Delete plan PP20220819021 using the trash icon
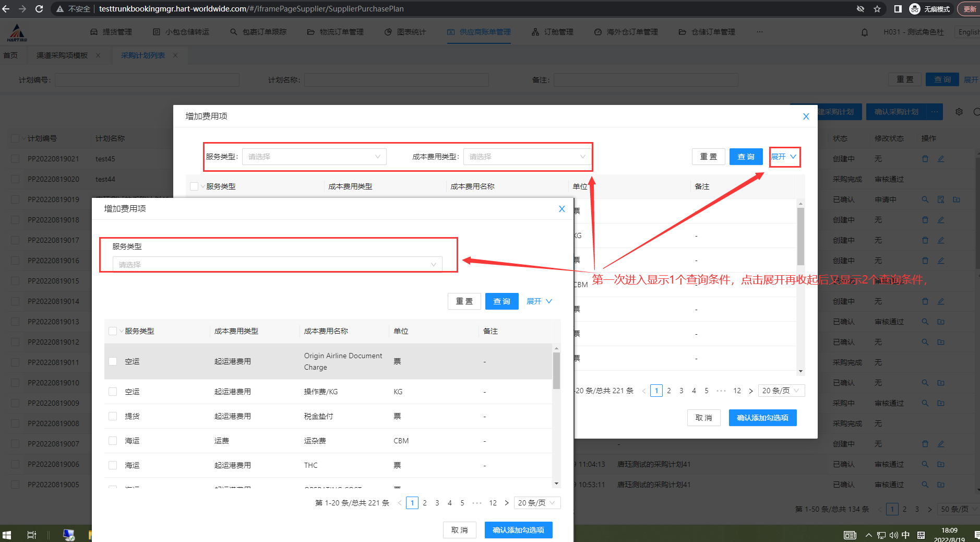 pyautogui.click(x=925, y=159)
